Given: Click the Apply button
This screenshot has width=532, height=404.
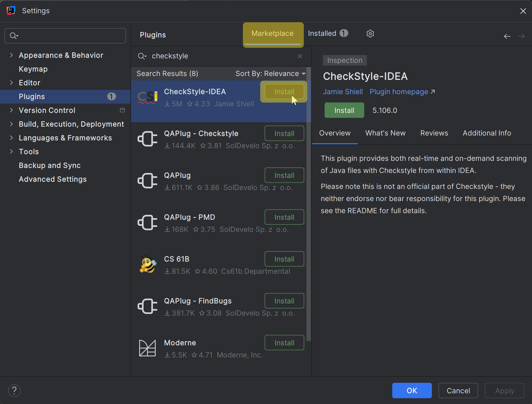Looking at the screenshot, I should click(504, 391).
